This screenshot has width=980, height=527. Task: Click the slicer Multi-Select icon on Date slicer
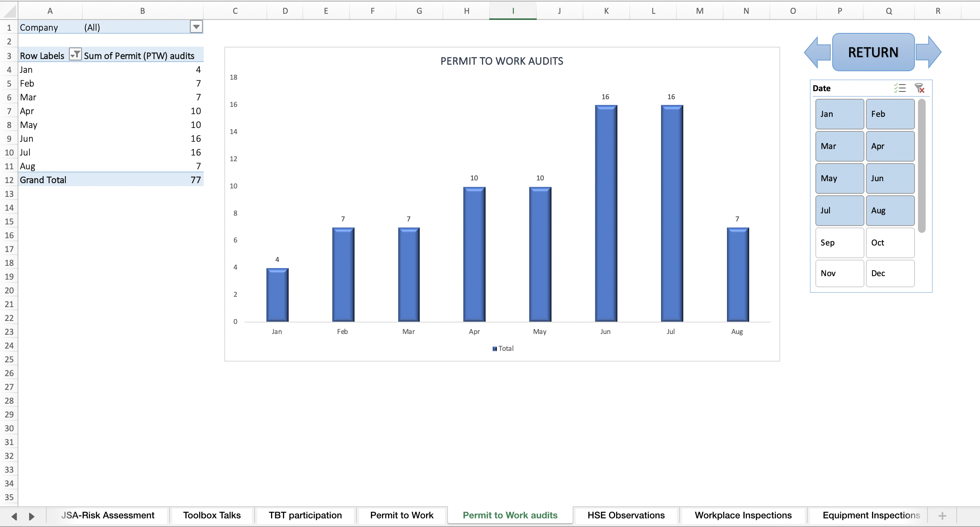pyautogui.click(x=900, y=88)
